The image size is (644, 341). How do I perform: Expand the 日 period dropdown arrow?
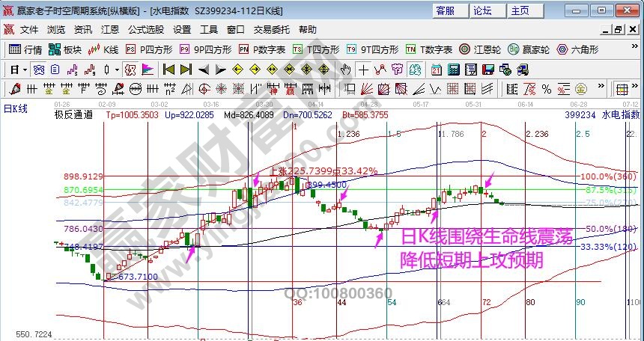pos(25,70)
